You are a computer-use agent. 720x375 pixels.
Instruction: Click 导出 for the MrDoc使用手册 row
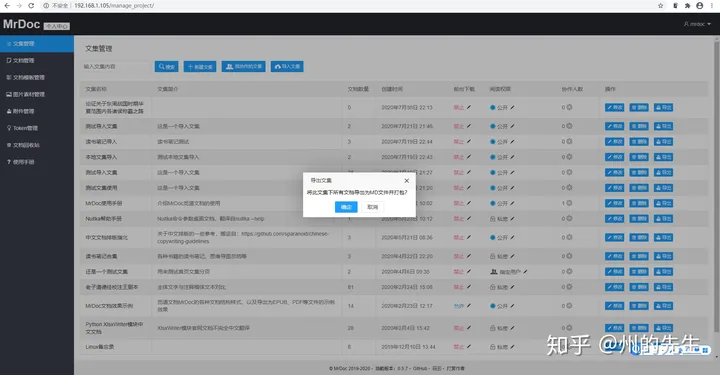pos(664,203)
